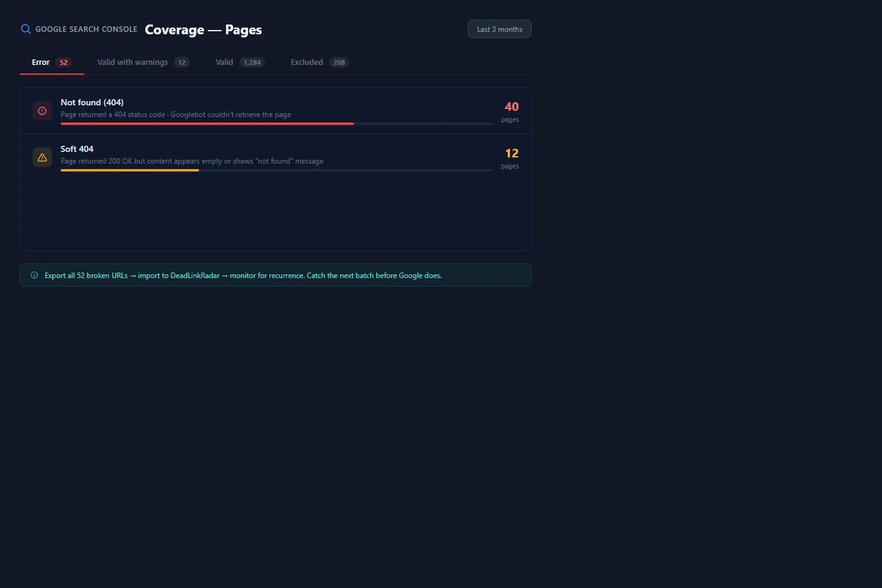Switch to the Valid with warnings tab

tap(132, 62)
